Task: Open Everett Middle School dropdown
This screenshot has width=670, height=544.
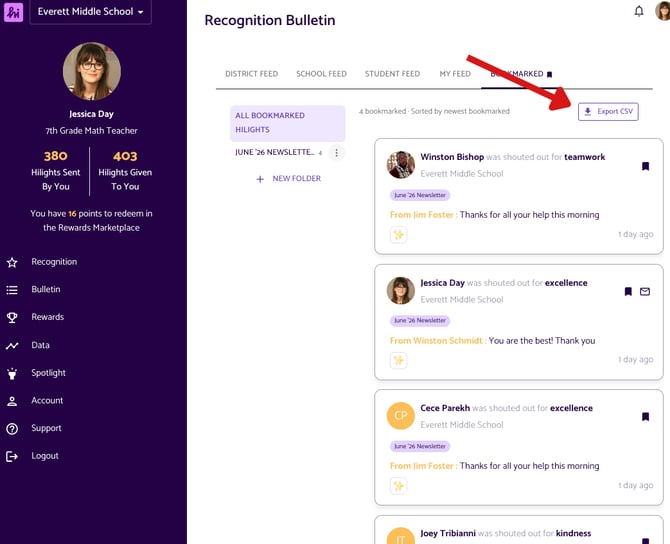Action: coord(90,12)
